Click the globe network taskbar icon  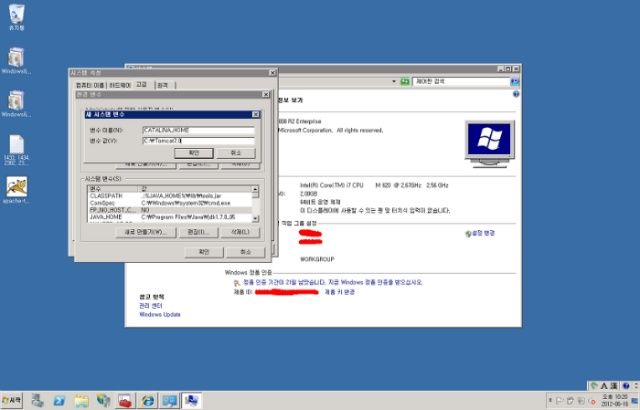(103, 401)
